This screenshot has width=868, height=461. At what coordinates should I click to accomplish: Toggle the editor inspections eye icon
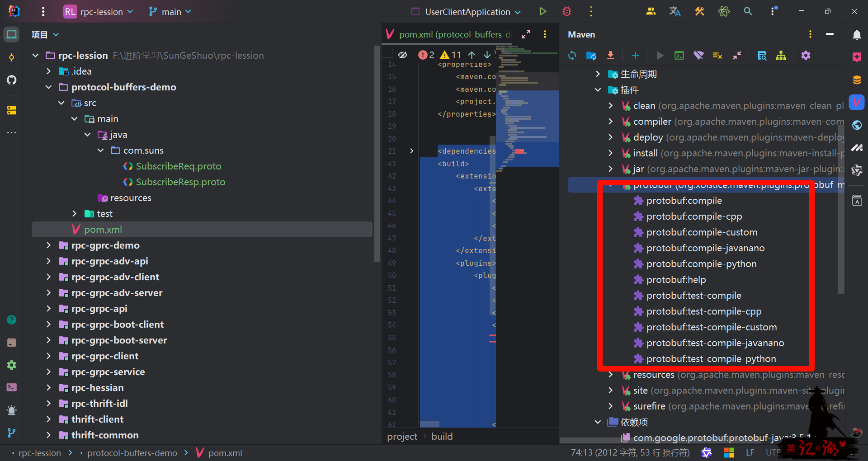[x=402, y=55]
